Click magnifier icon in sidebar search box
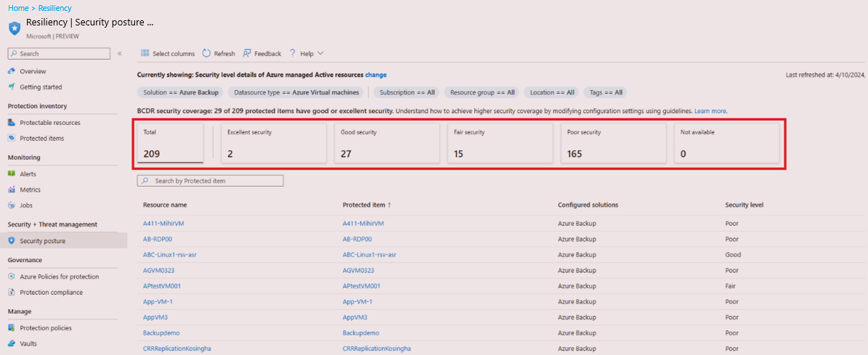The image size is (868, 355). tap(14, 54)
